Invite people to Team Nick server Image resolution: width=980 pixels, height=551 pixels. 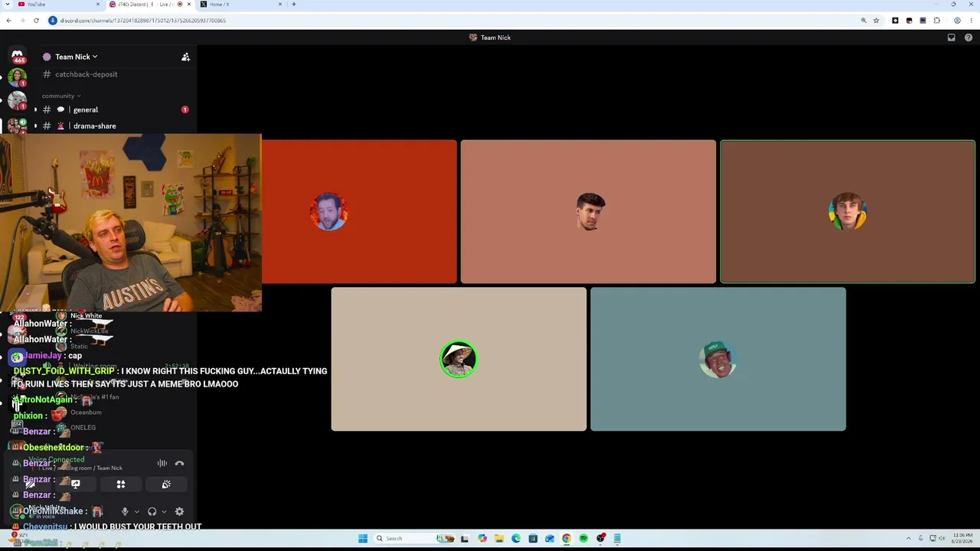(185, 57)
